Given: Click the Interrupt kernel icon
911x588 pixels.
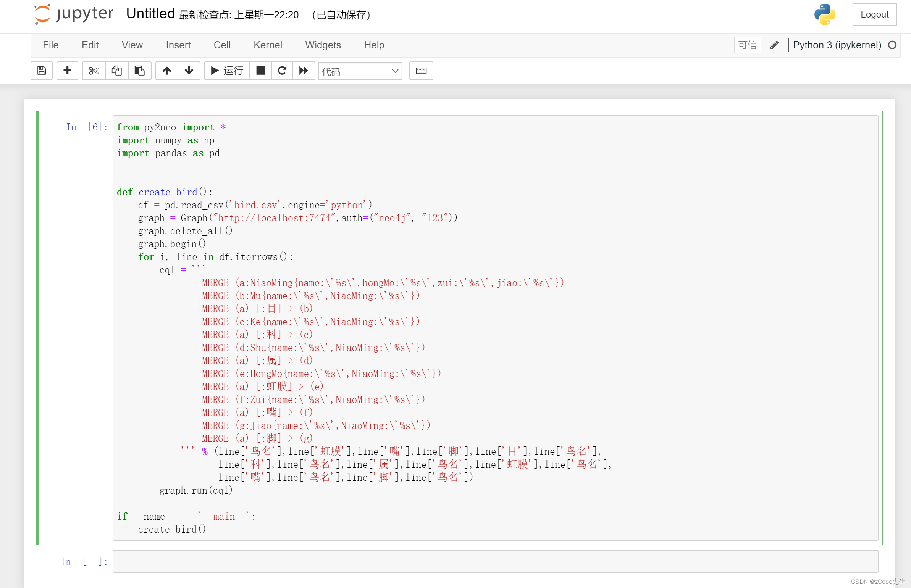Looking at the screenshot, I should 260,71.
